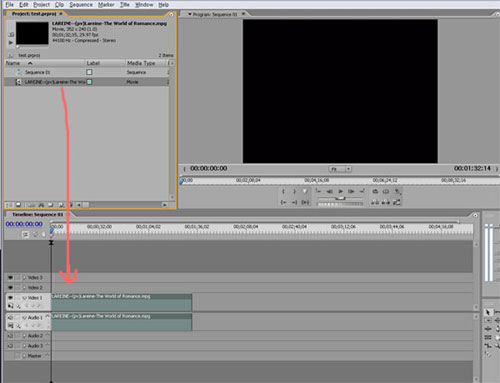Step back one frame

click(x=329, y=191)
